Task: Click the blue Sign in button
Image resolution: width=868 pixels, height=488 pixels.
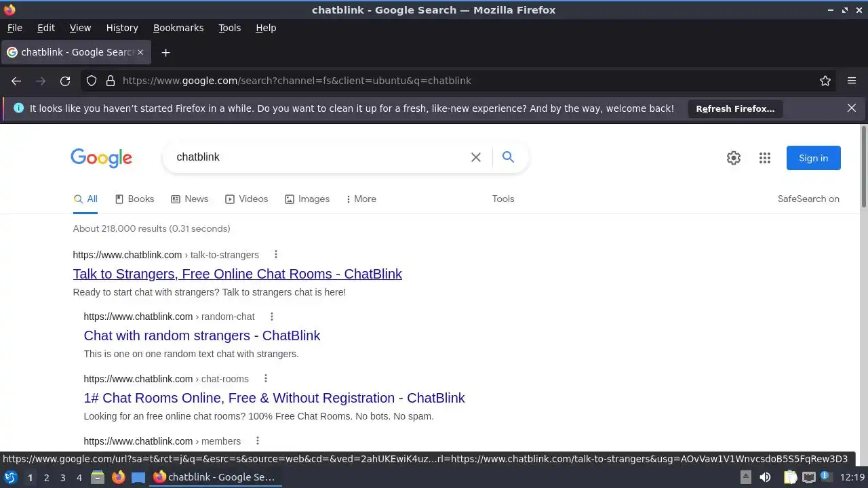Action: 813,158
